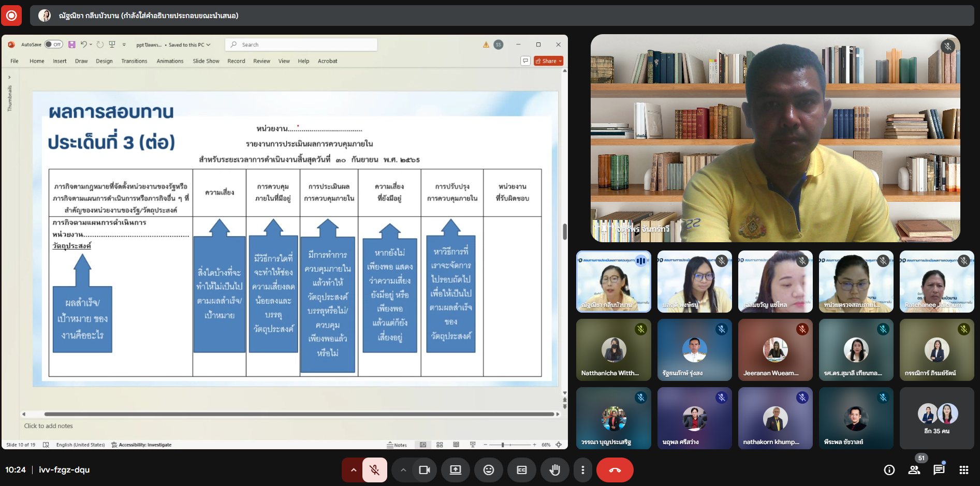Expand video settings chevron beside camera
The height and width of the screenshot is (486, 980).
pos(403,470)
